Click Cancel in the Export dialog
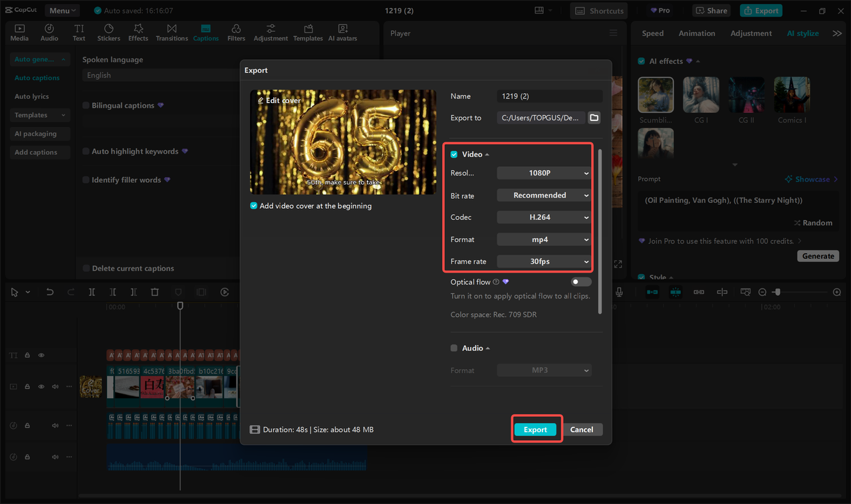The height and width of the screenshot is (504, 851). (582, 430)
